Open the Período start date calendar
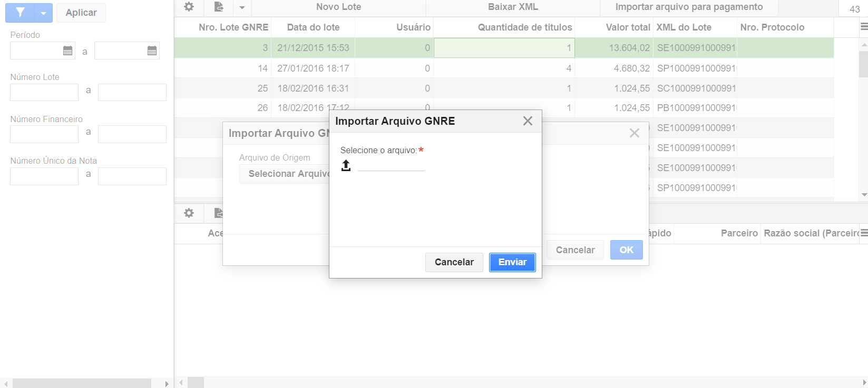Screen dimensions: 868x388 (67, 51)
